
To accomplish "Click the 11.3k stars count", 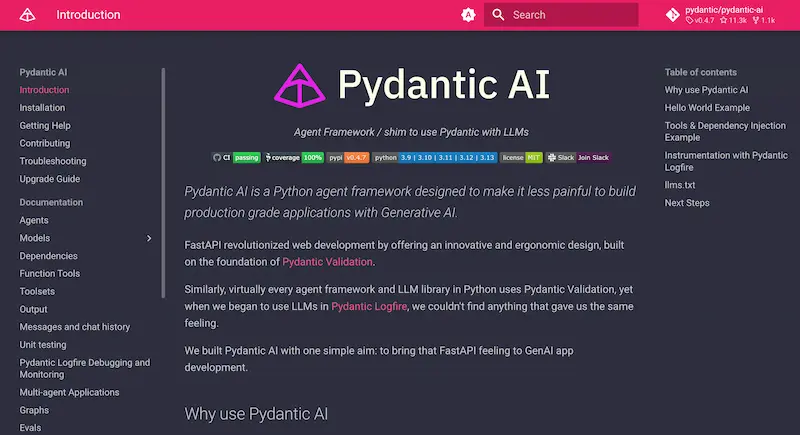I will click(x=733, y=20).
